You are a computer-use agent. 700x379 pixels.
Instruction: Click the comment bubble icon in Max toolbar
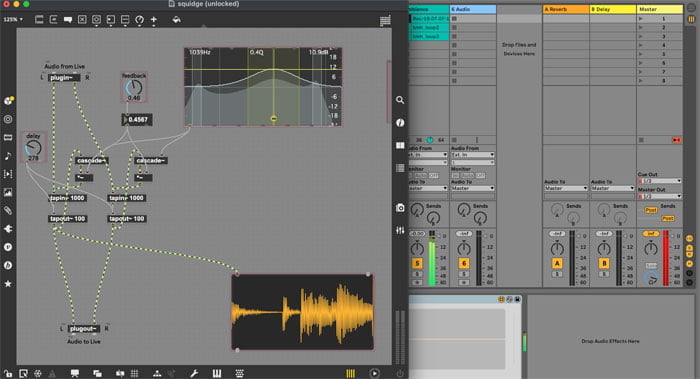68,20
